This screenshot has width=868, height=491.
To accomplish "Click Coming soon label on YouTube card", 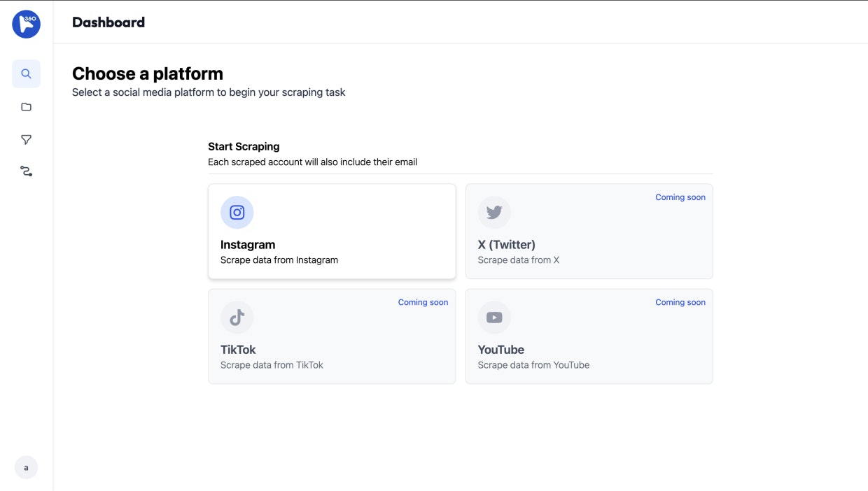I will (680, 302).
